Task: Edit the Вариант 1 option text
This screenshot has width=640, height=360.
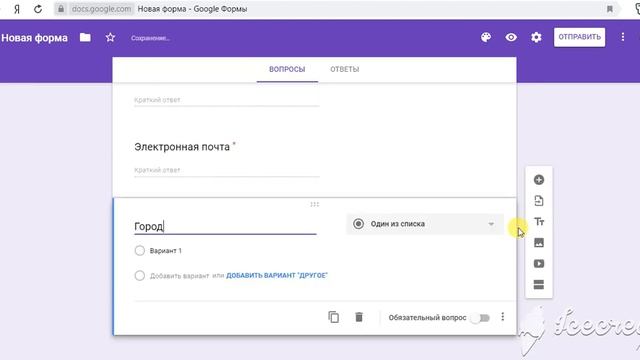Action: pyautogui.click(x=166, y=251)
